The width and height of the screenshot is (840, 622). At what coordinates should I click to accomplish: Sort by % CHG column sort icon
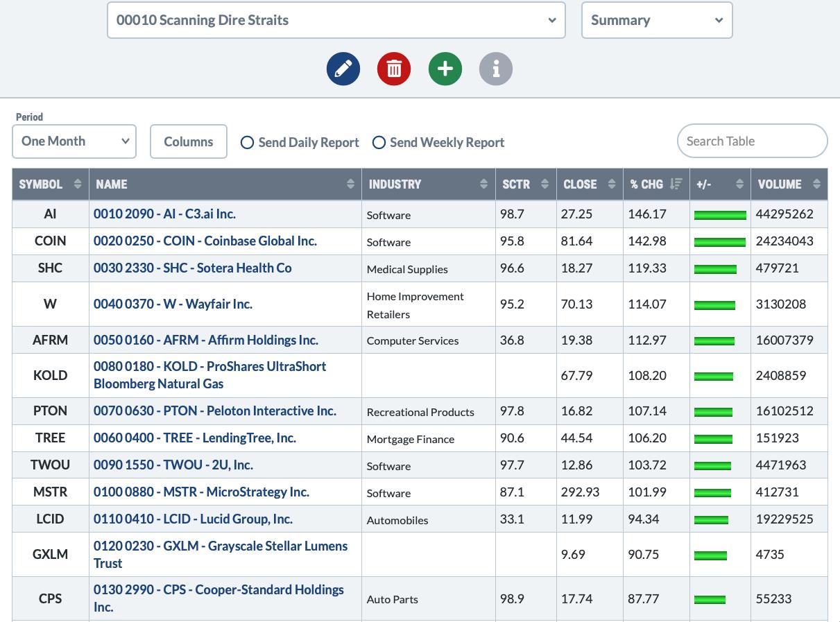pos(676,184)
